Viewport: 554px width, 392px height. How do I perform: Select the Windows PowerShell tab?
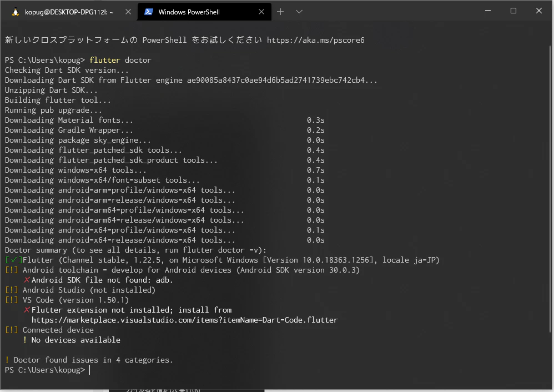tap(204, 12)
